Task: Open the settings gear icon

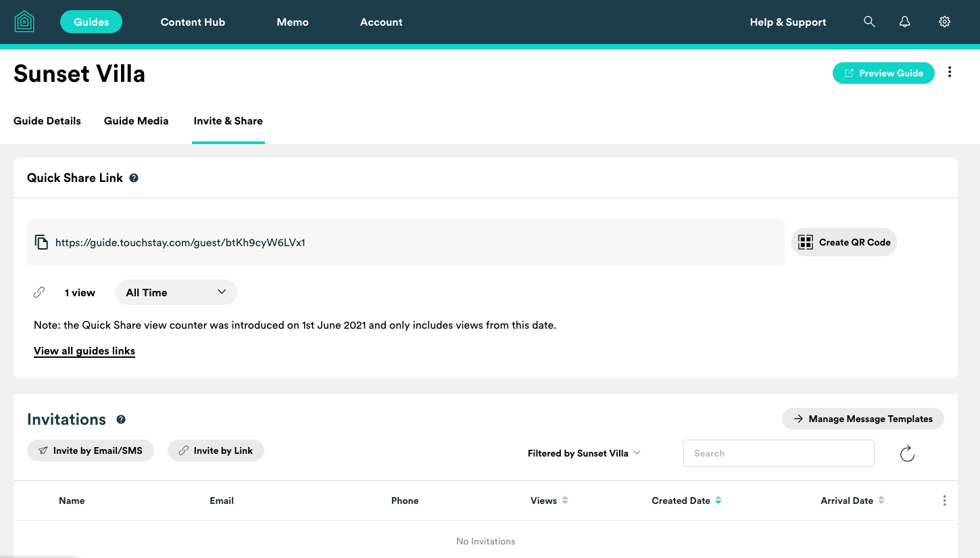Action: tap(944, 22)
